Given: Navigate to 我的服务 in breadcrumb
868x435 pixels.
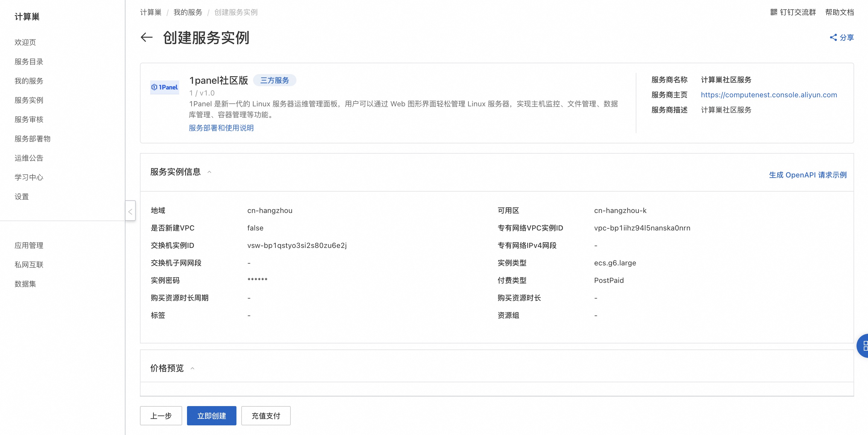Looking at the screenshot, I should click(188, 12).
